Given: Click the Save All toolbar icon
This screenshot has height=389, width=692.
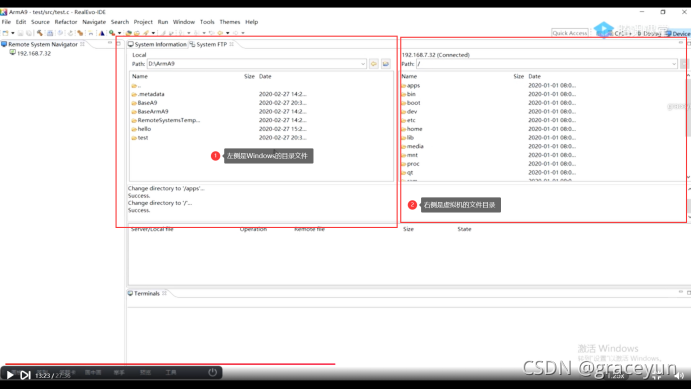Looking at the screenshot, I should point(29,33).
